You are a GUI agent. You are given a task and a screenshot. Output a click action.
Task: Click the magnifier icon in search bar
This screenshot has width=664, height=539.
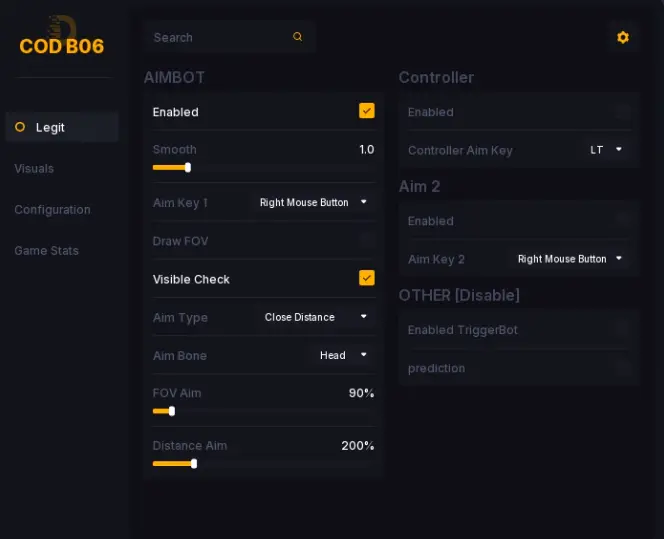click(x=297, y=37)
